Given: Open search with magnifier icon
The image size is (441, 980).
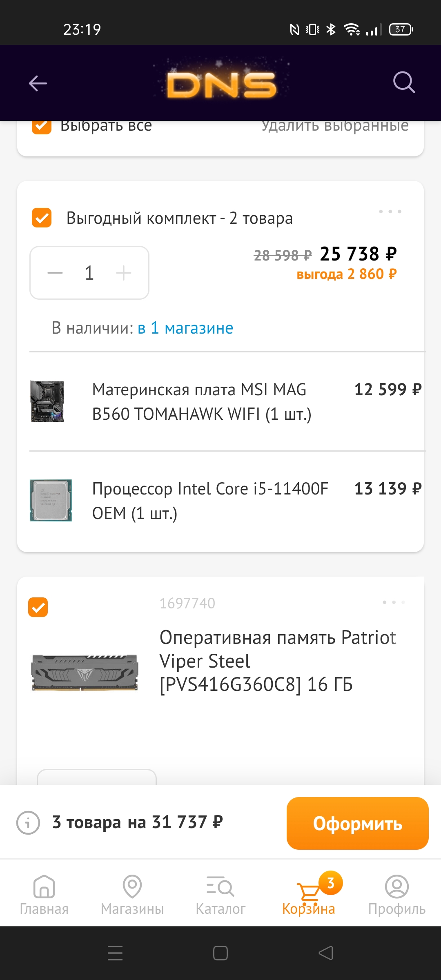Looking at the screenshot, I should [404, 82].
